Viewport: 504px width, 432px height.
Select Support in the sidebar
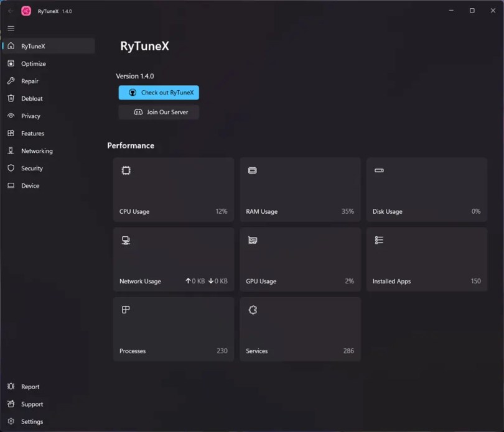(x=49, y=404)
